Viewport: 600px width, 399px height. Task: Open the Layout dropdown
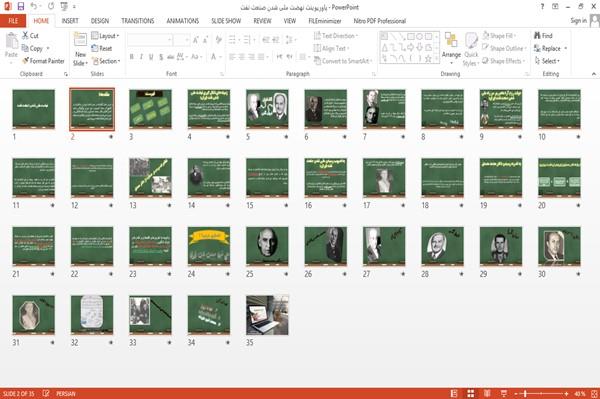105,36
